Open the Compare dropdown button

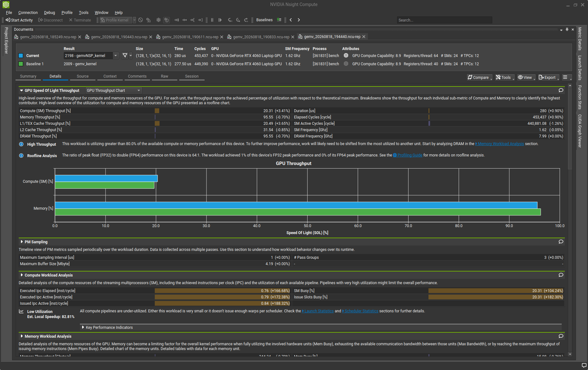(480, 78)
